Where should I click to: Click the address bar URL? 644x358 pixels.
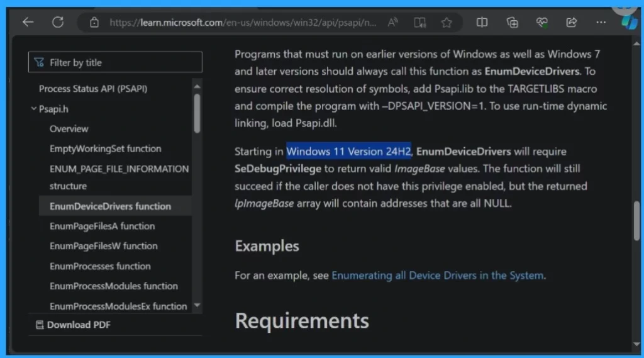pos(242,22)
